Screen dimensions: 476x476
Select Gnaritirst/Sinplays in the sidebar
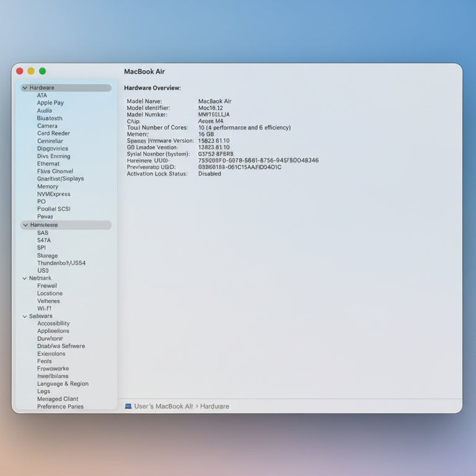pos(60,178)
